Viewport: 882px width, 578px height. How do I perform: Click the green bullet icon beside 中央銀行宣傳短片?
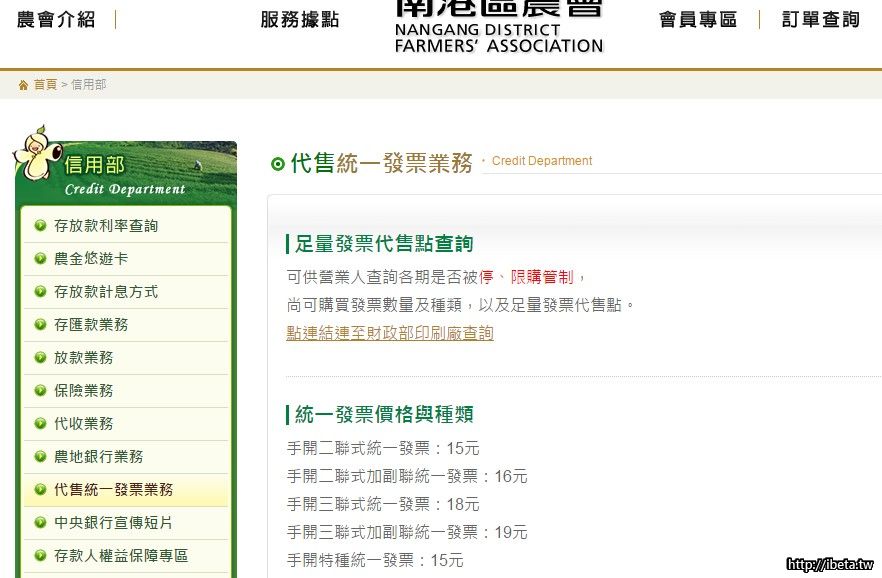click(40, 522)
